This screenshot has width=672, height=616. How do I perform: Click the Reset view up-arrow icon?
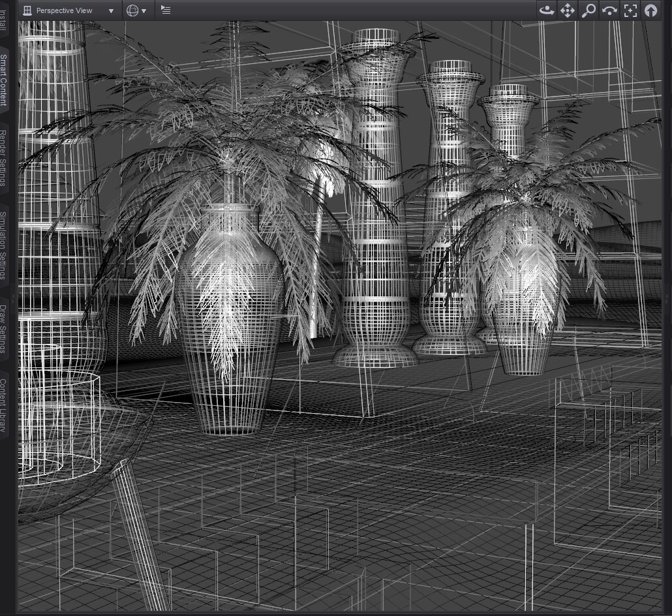pyautogui.click(x=651, y=10)
